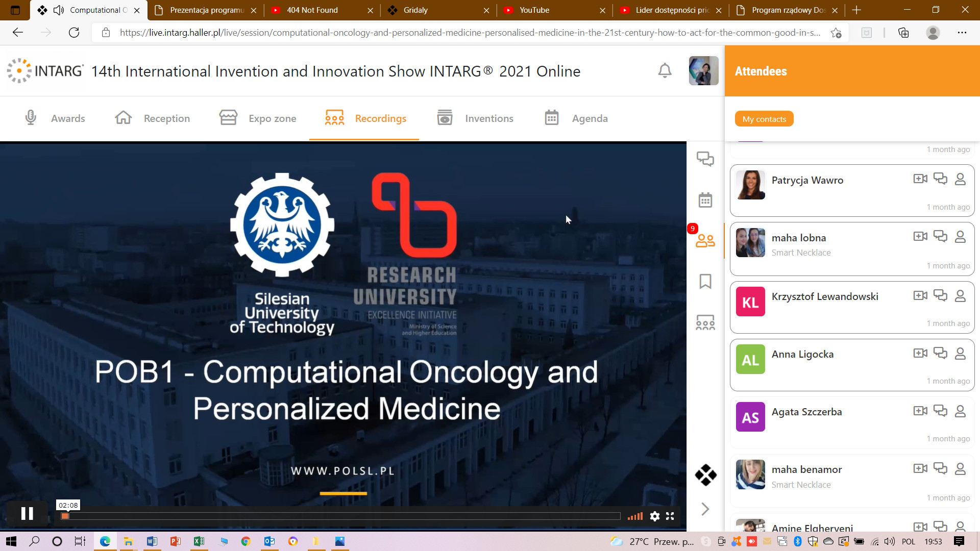Open the Inventions tab

[x=475, y=118]
